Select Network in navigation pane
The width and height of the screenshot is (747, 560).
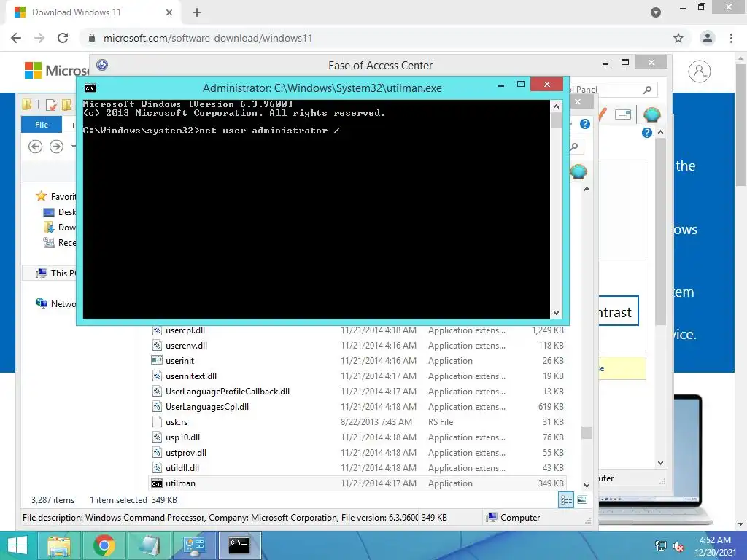tap(56, 303)
